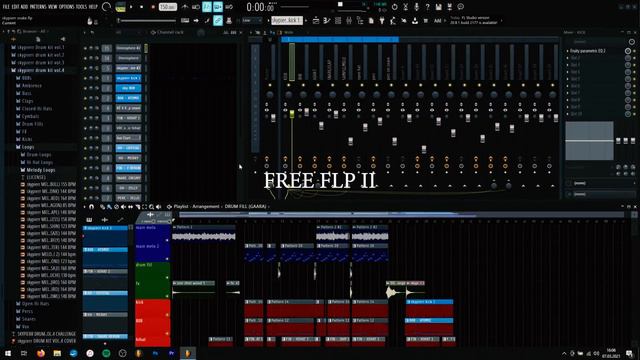The image size is (640, 360).
Task: Click the 'Channel rack' title
Action: coord(170,32)
